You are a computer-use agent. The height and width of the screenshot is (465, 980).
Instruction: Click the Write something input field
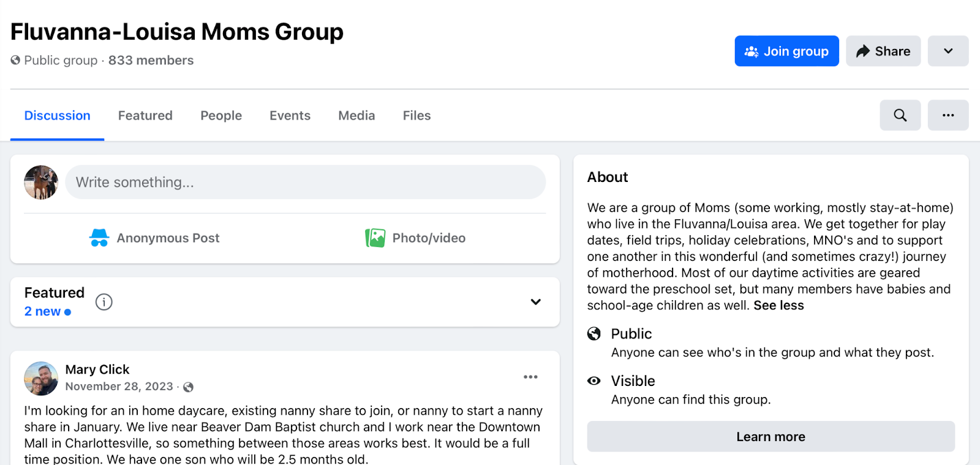click(x=305, y=182)
